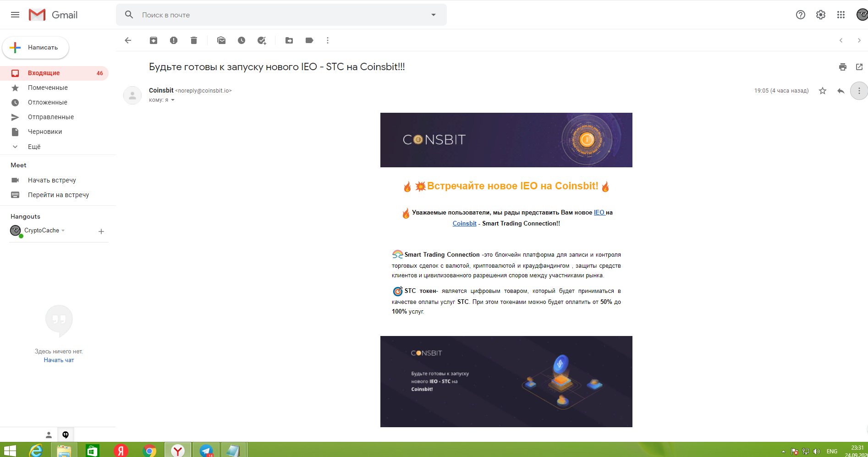Click ENG language indicator in tray
This screenshot has height=457, width=868.
click(x=832, y=451)
